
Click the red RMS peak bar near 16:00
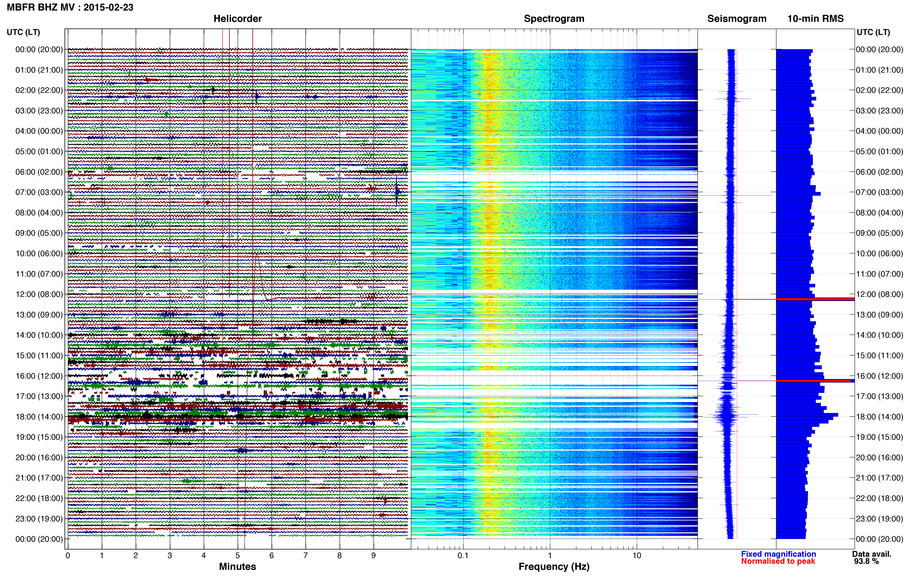coord(814,381)
